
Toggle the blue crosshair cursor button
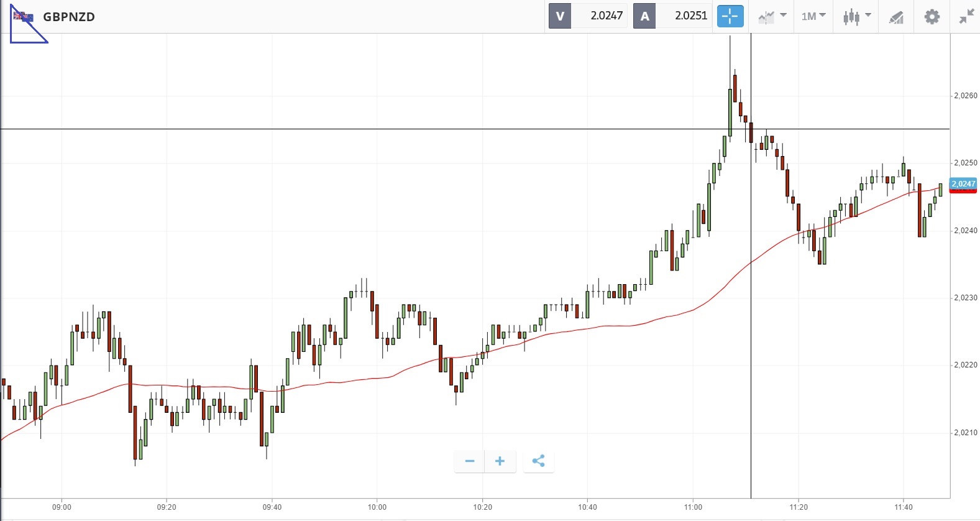tap(730, 16)
